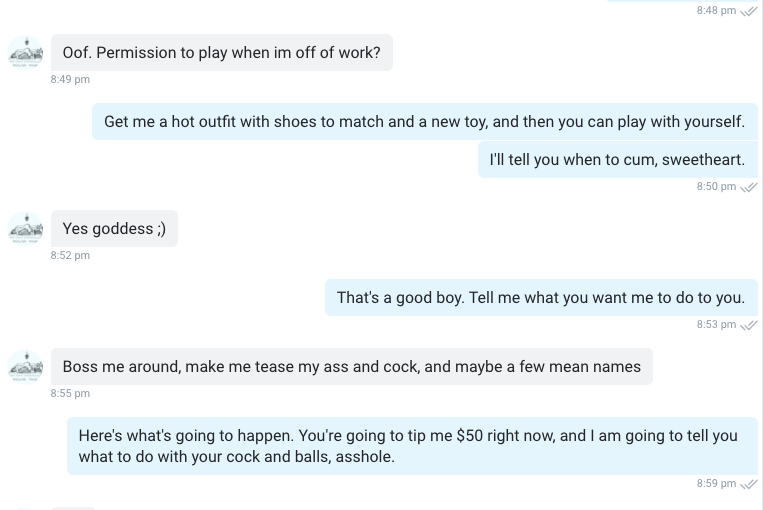Open sender avatar next to "Yes goddess"
763x510 pixels.
coord(25,229)
